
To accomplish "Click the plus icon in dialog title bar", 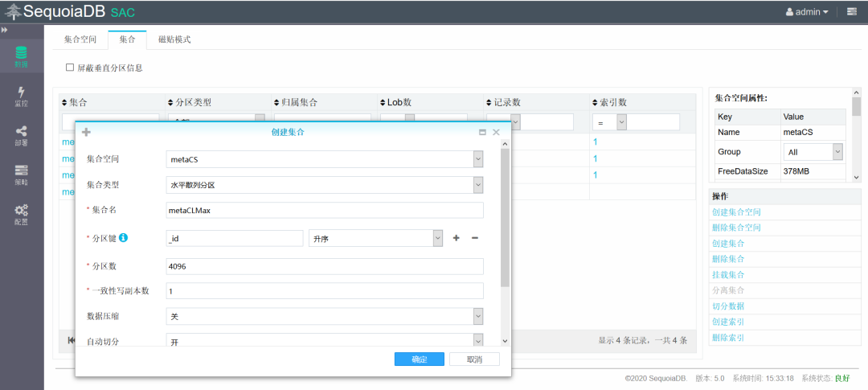I will click(86, 132).
